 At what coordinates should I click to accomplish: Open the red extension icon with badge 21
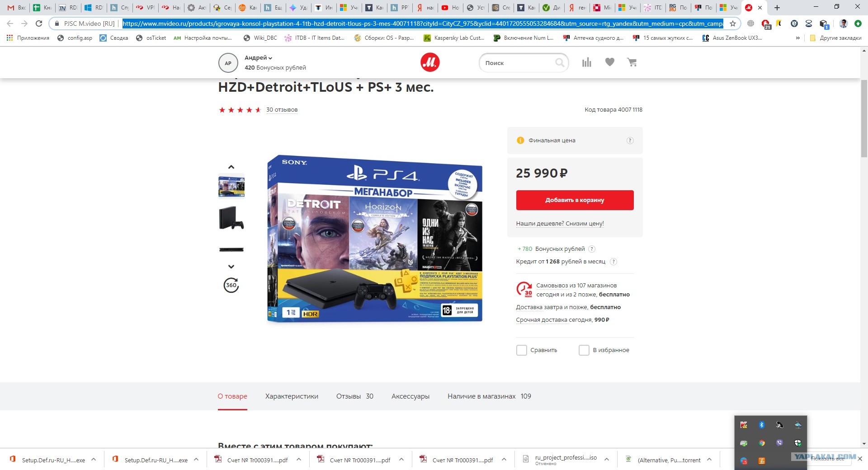(x=766, y=24)
